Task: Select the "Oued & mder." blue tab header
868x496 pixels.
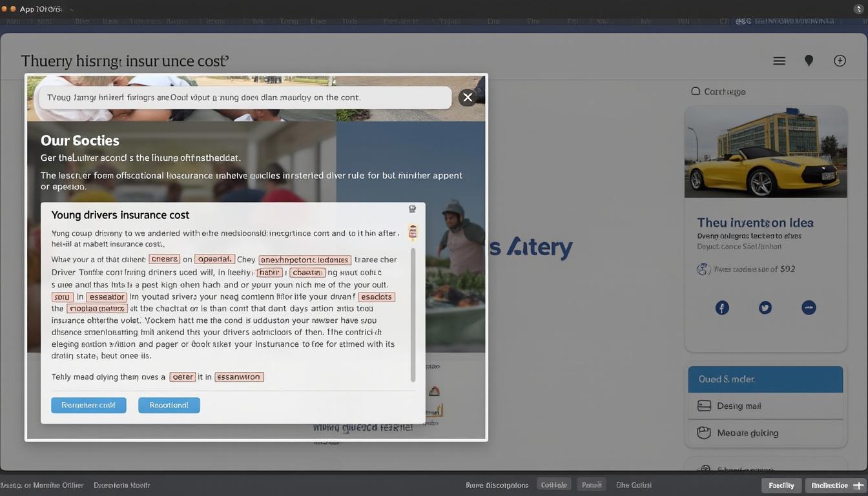Action: click(765, 379)
